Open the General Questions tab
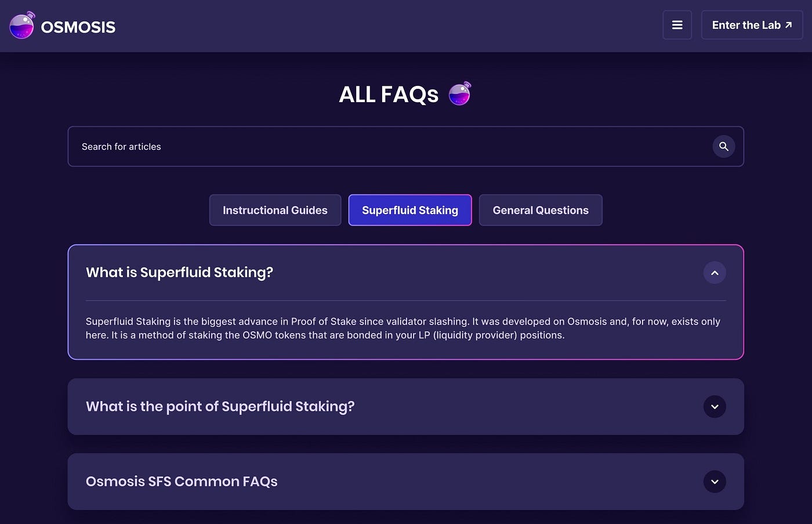The image size is (812, 524). [541, 210]
